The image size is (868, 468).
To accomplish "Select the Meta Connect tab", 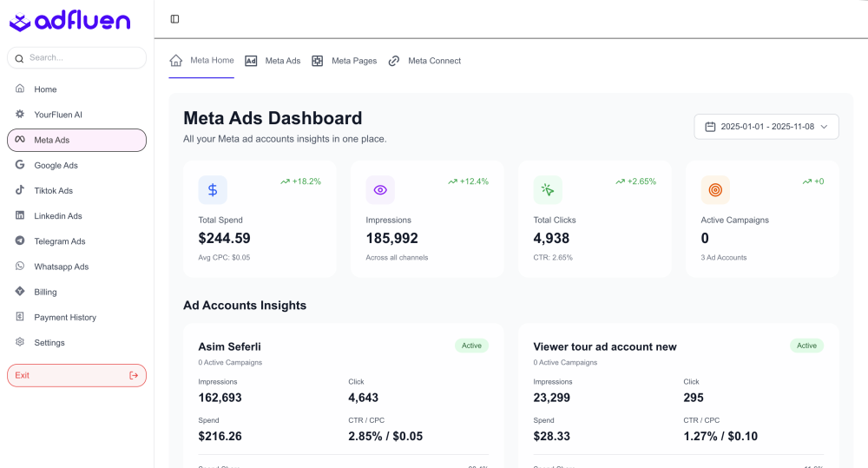I will pos(424,61).
